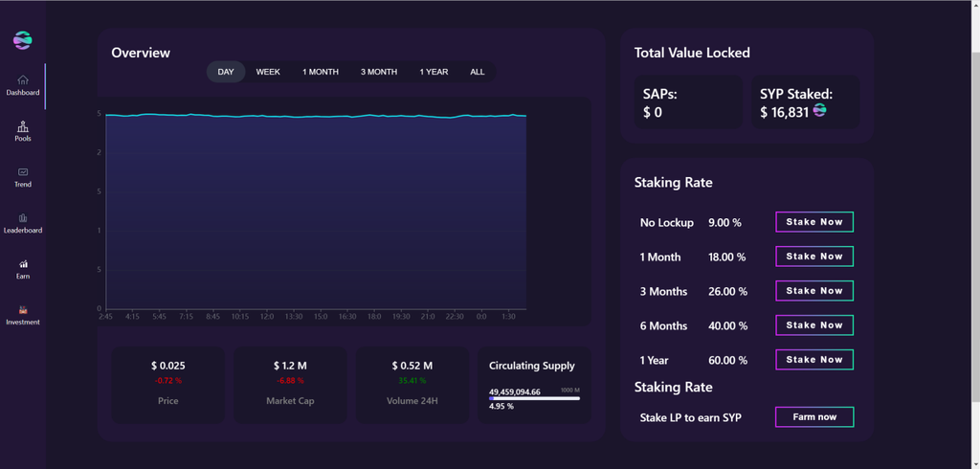Open the Dashboard home icon
The width and height of the screenshot is (980, 469).
click(23, 79)
